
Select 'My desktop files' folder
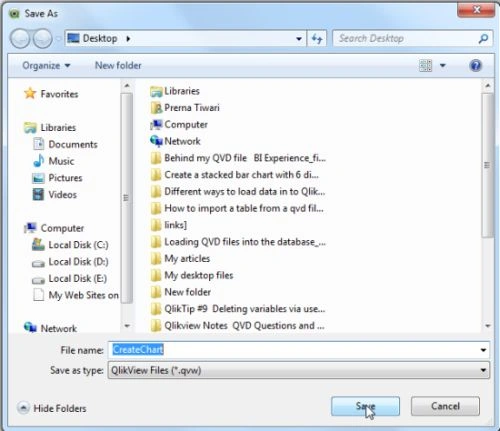(192, 275)
